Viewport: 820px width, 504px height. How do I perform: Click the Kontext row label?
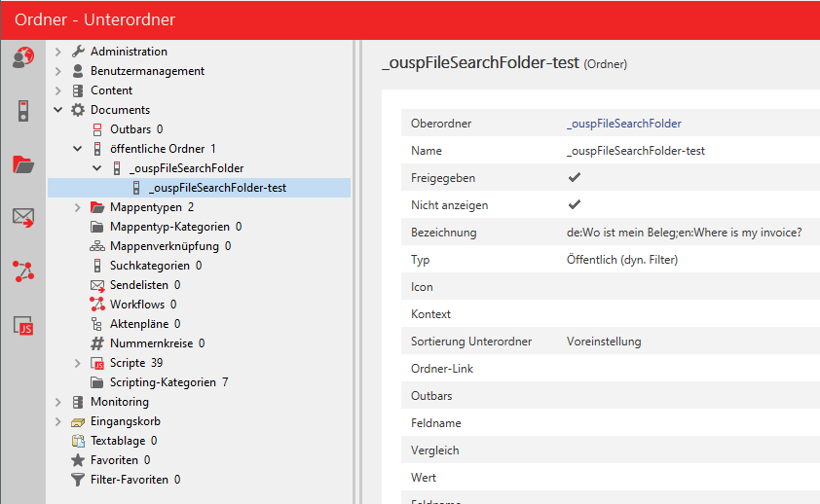(x=430, y=314)
